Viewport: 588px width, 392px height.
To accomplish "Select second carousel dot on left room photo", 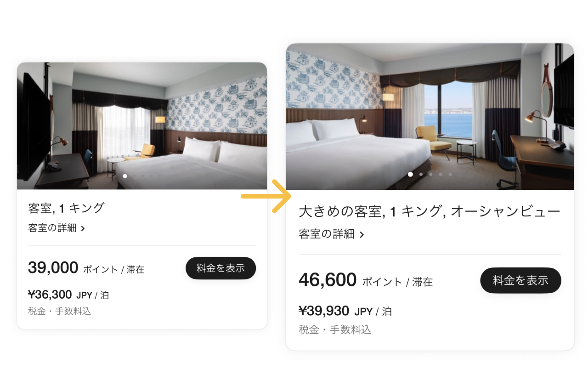I will coord(134,176).
